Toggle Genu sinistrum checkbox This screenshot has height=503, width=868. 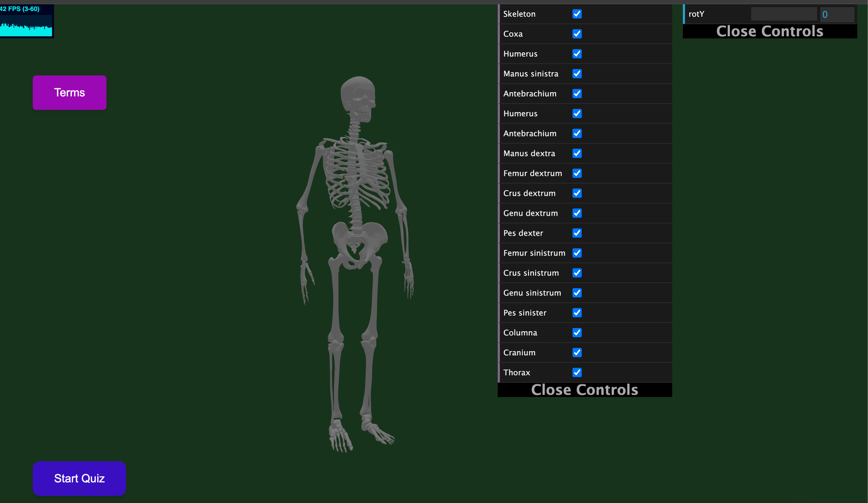pos(577,293)
